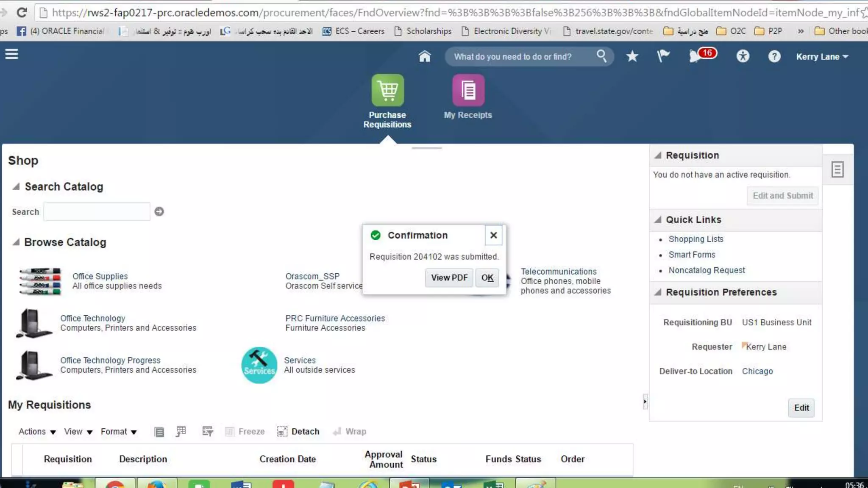868x488 pixels.
Task: Click Freeze in table toolbar
Action: [x=245, y=431]
